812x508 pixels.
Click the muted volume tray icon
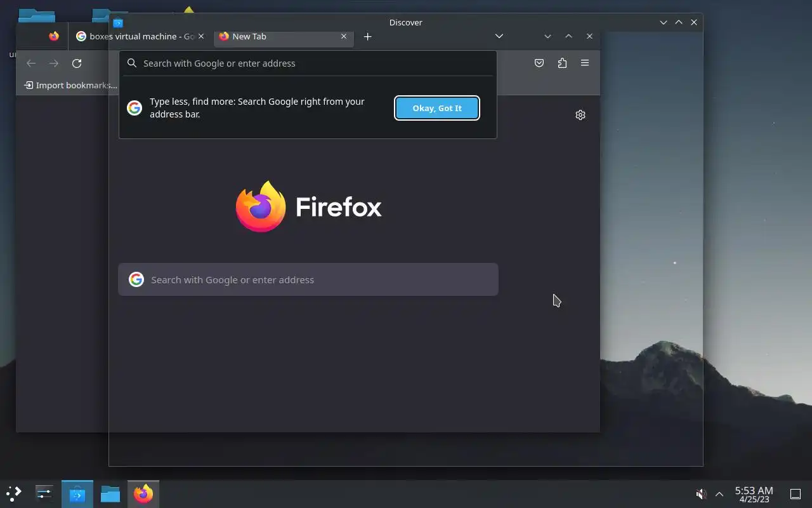701,494
